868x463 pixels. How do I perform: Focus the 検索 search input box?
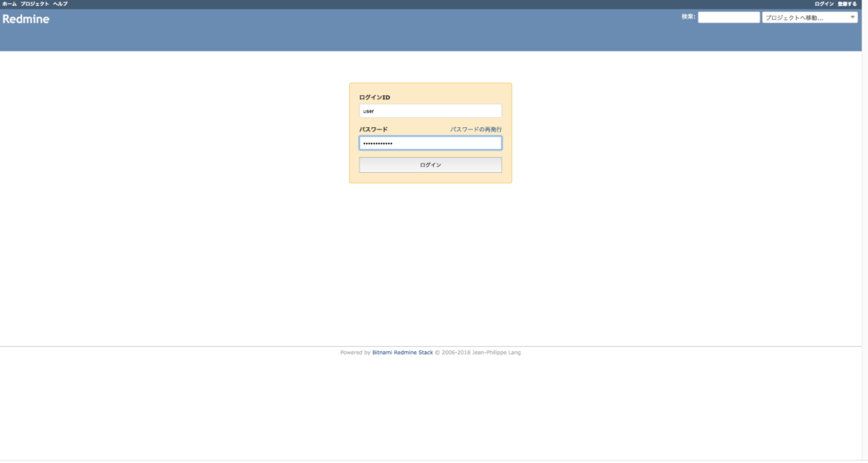[x=728, y=17]
